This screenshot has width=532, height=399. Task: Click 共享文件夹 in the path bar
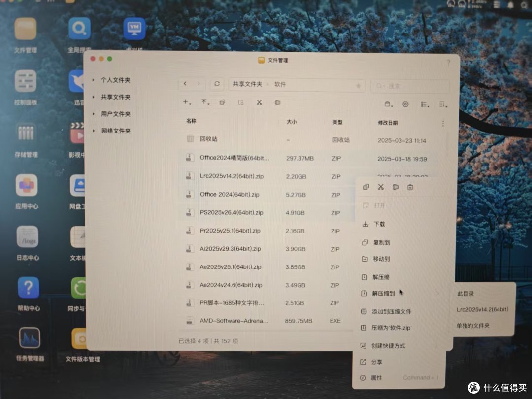(x=247, y=84)
